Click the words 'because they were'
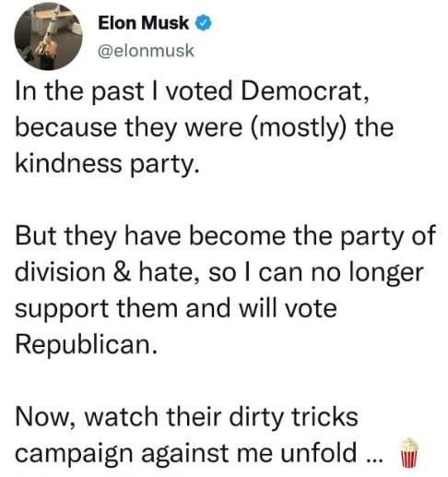This screenshot has height=477, width=448. [x=129, y=127]
